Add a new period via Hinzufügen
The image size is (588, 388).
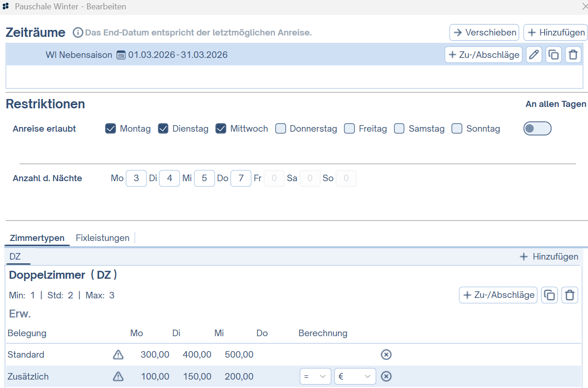[555, 33]
